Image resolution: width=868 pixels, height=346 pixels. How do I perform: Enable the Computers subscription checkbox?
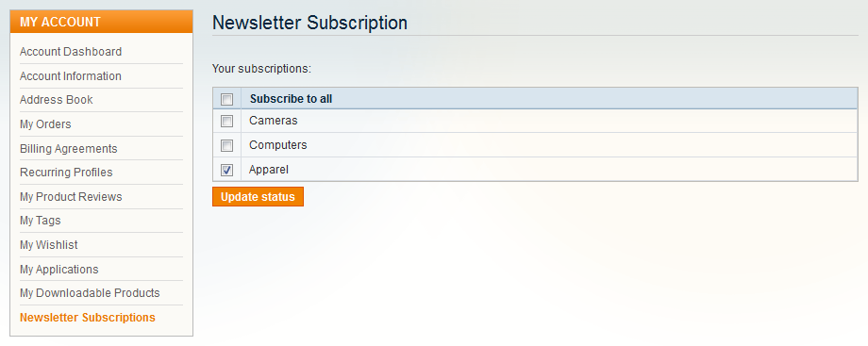(227, 145)
